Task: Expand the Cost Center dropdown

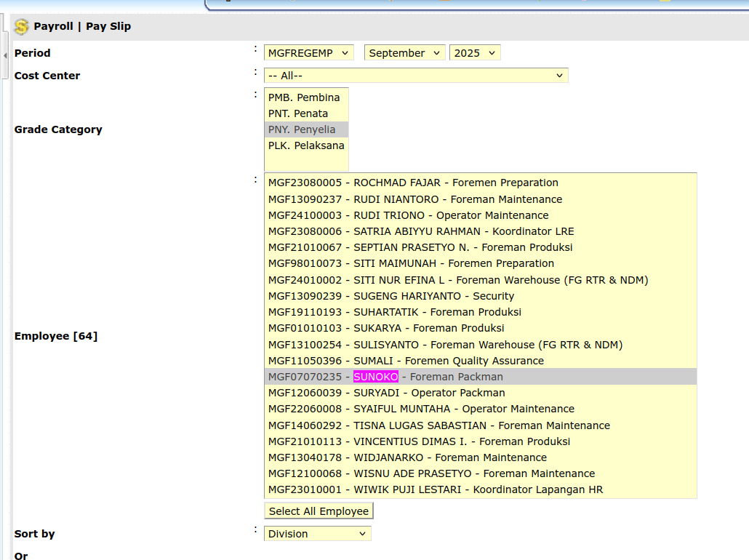Action: tap(416, 76)
